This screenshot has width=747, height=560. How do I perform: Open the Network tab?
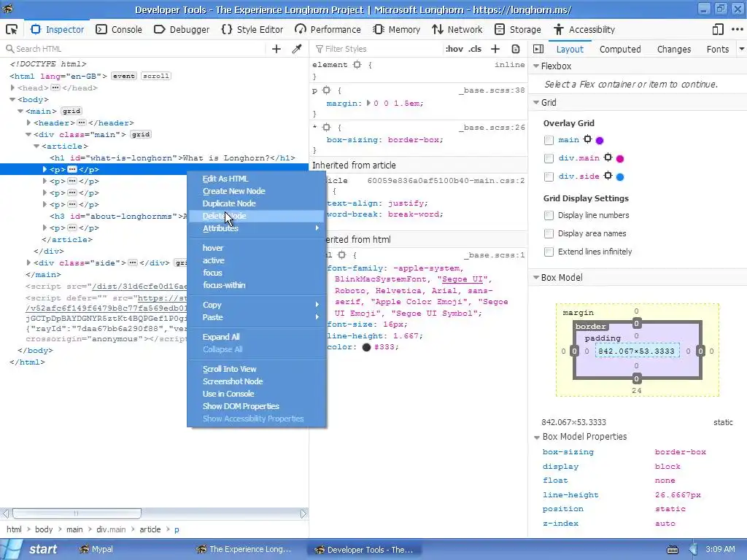point(457,29)
